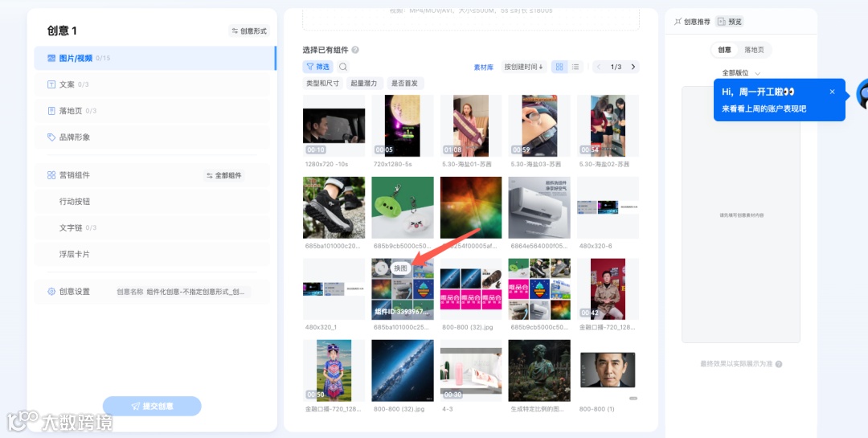Viewport: 868px width, 438px height.
Task: Switch to list view icon
Action: [575, 67]
